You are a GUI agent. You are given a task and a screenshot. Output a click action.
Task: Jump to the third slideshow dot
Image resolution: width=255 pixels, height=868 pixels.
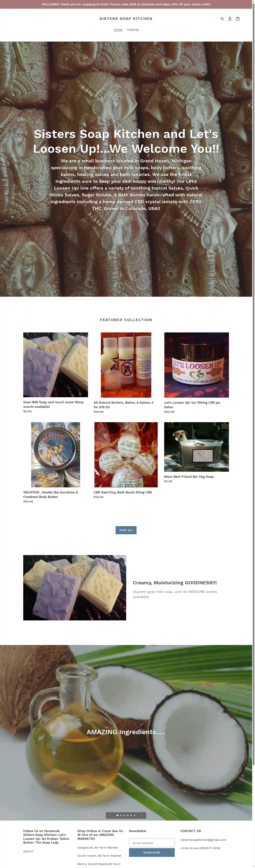coord(124,815)
